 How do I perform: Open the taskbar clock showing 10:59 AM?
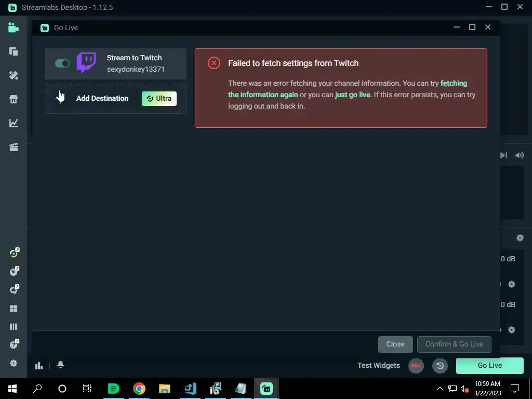(x=487, y=389)
